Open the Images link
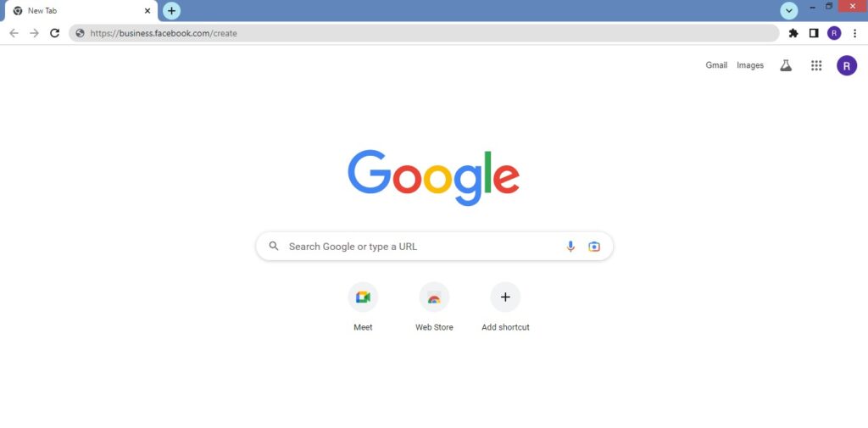The height and width of the screenshot is (428, 868). (750, 65)
